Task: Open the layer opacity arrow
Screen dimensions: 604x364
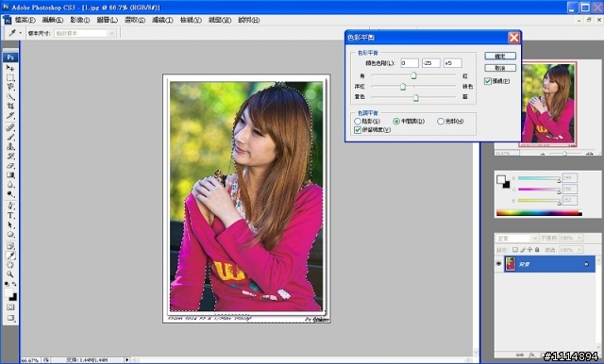Action: click(579, 239)
